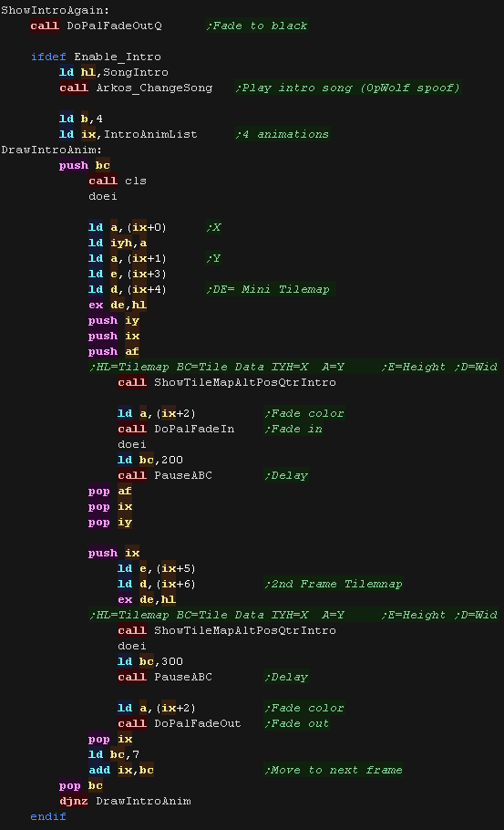Screen dimensions: 504x830
Task: Click the ld bc,300 line
Action: pyautogui.click(x=150, y=661)
